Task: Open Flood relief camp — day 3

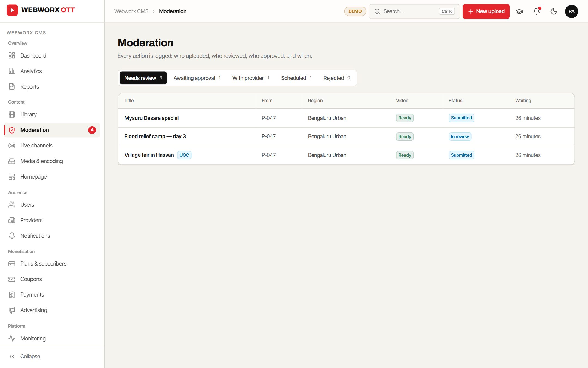Action: [346, 137]
